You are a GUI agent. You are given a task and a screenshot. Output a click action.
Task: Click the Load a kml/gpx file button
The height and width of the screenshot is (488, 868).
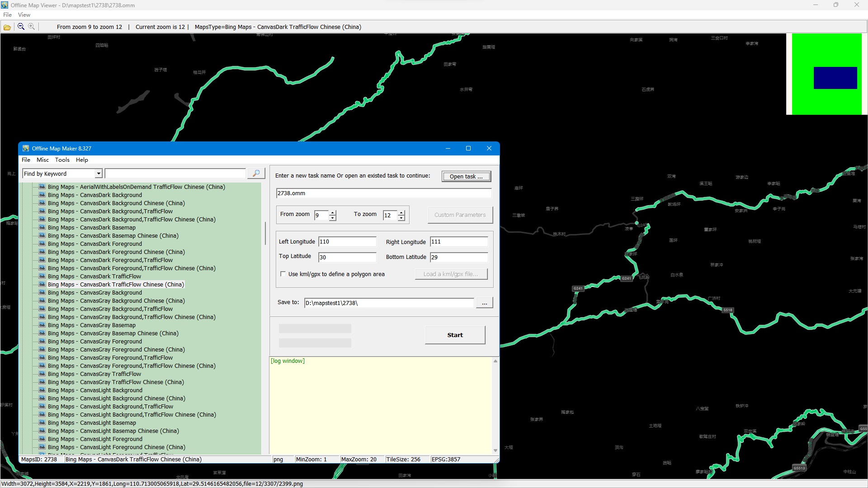[x=451, y=274]
